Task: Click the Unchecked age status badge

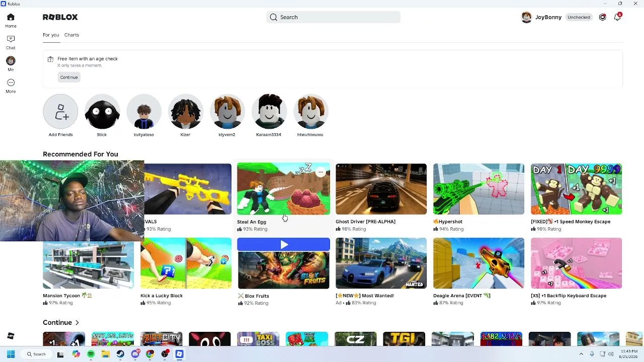Action: click(x=579, y=17)
